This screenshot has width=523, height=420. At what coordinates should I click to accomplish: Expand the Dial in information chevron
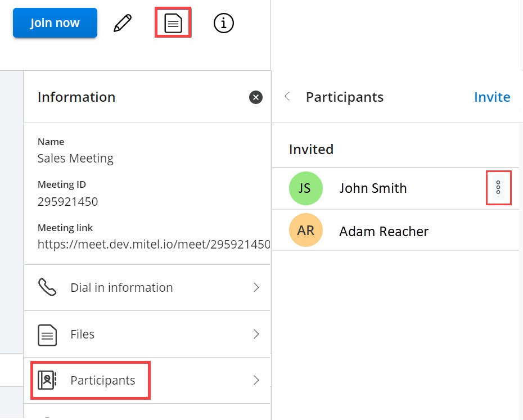(256, 287)
